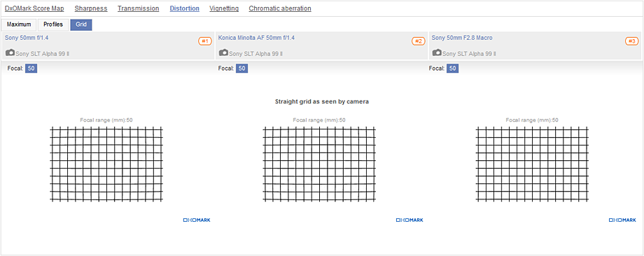The width and height of the screenshot is (644, 256).
Task: Click the DXOMARK logo under the first grid
Action: coord(197,220)
